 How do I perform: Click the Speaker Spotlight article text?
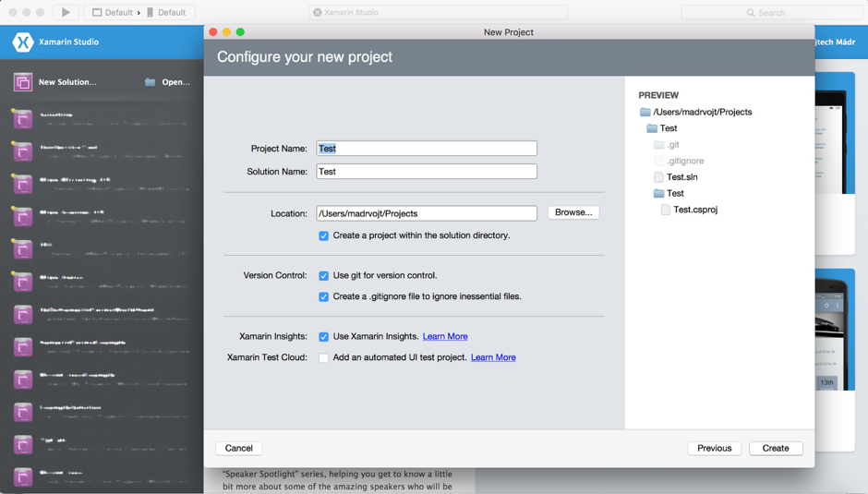tap(337, 480)
